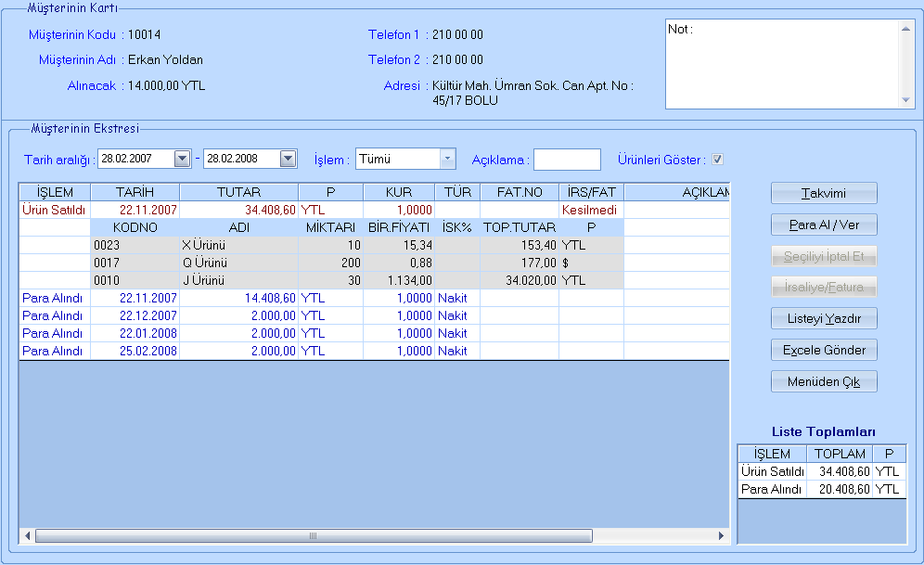The height and width of the screenshot is (565, 924).
Task: Open the start date dropdown 28.02.2007
Action: [182, 159]
